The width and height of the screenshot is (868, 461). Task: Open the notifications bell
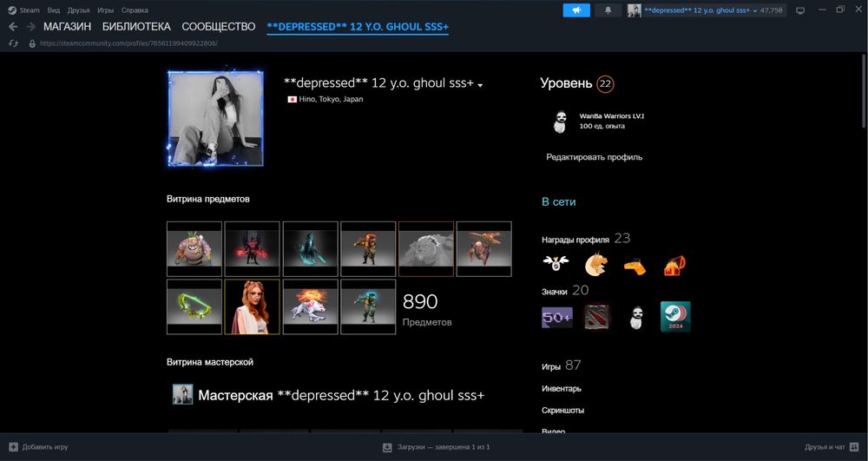(x=608, y=10)
